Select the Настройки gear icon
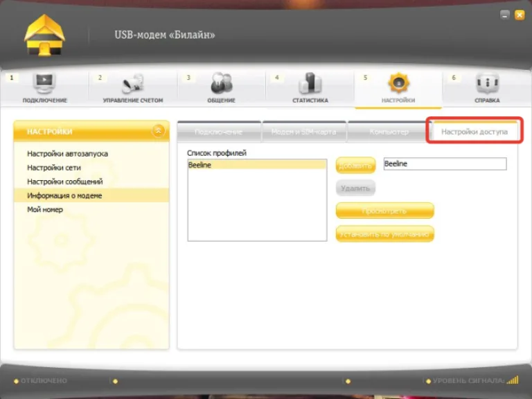Viewport: 532px width, 399px height. (x=398, y=83)
